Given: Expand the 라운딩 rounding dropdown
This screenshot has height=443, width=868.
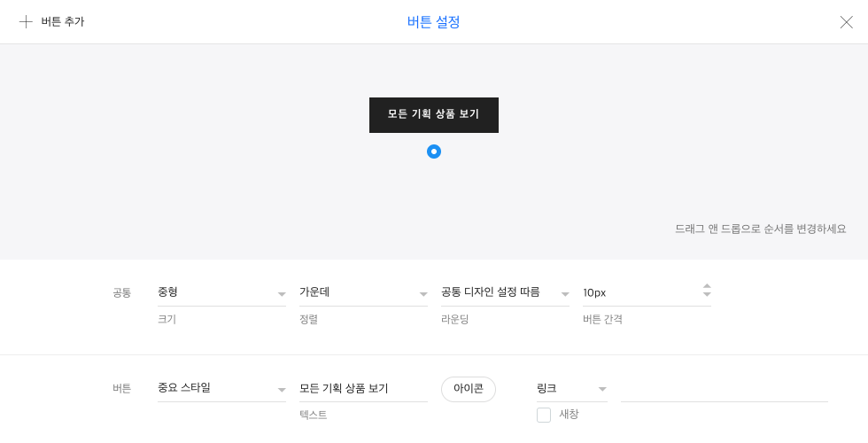Looking at the screenshot, I should click(x=505, y=293).
